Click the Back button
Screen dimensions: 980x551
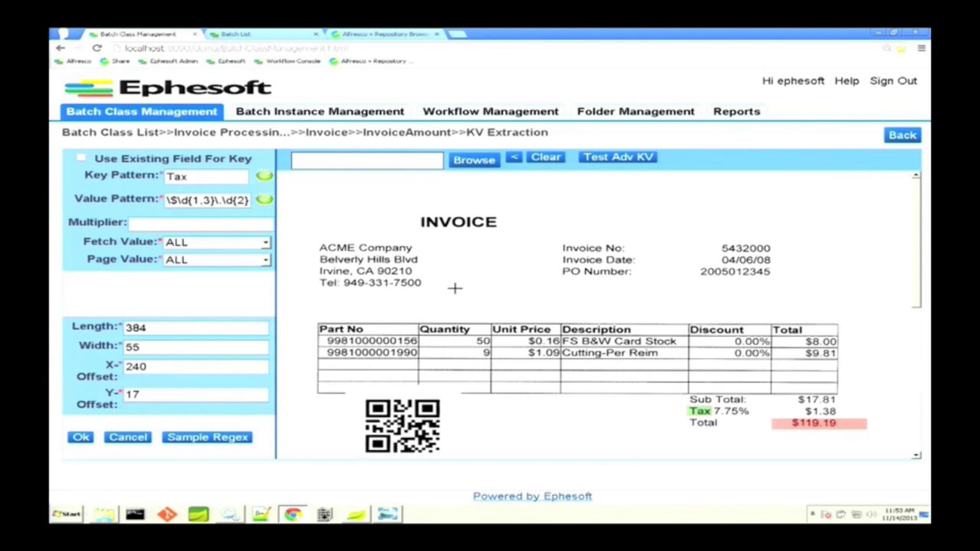coord(902,136)
